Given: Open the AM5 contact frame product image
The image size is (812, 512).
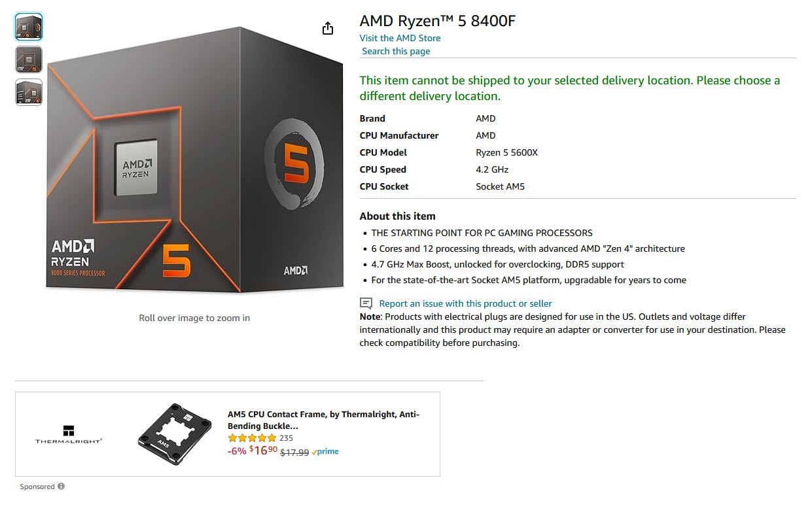Looking at the screenshot, I should [175, 434].
